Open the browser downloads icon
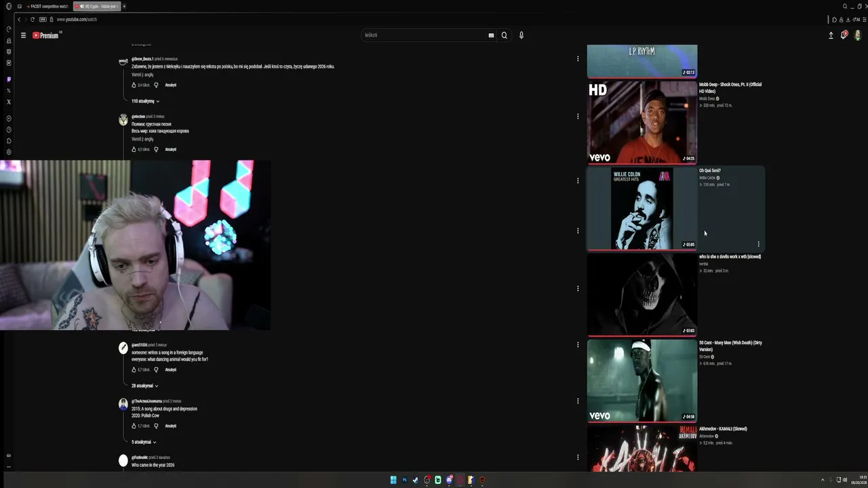Viewport: 868px width, 488px height. [848, 20]
